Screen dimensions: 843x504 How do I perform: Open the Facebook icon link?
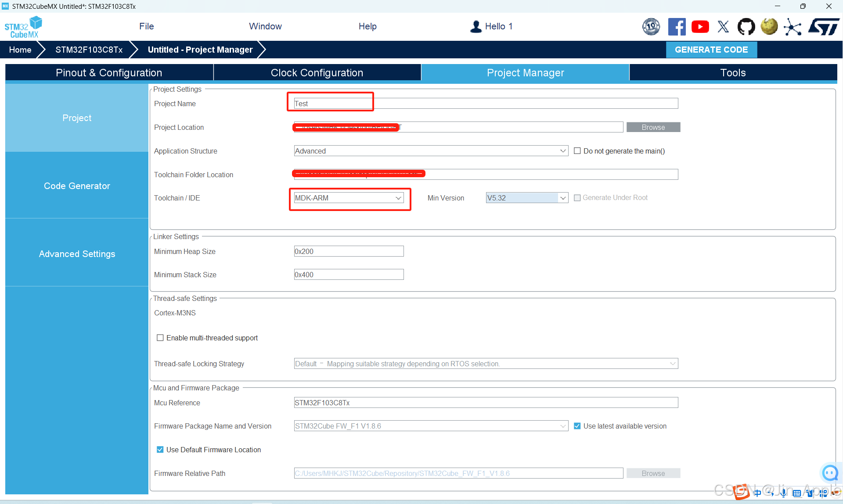[x=677, y=27]
